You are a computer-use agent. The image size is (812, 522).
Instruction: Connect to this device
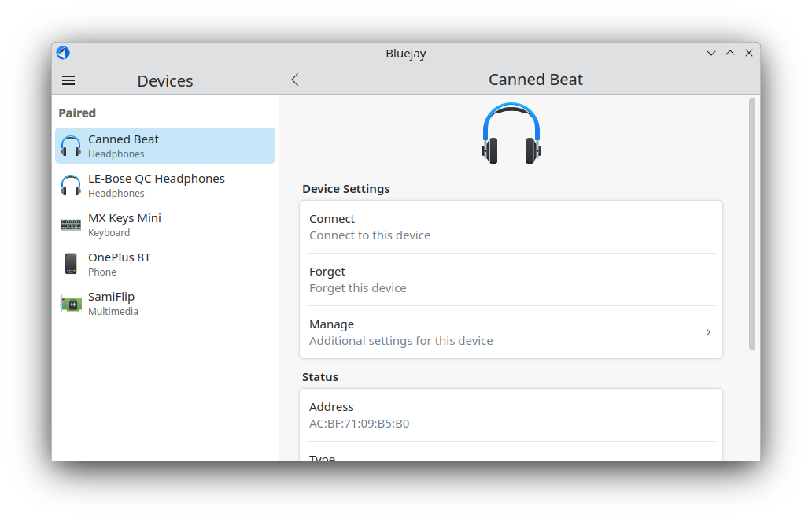[x=510, y=227]
